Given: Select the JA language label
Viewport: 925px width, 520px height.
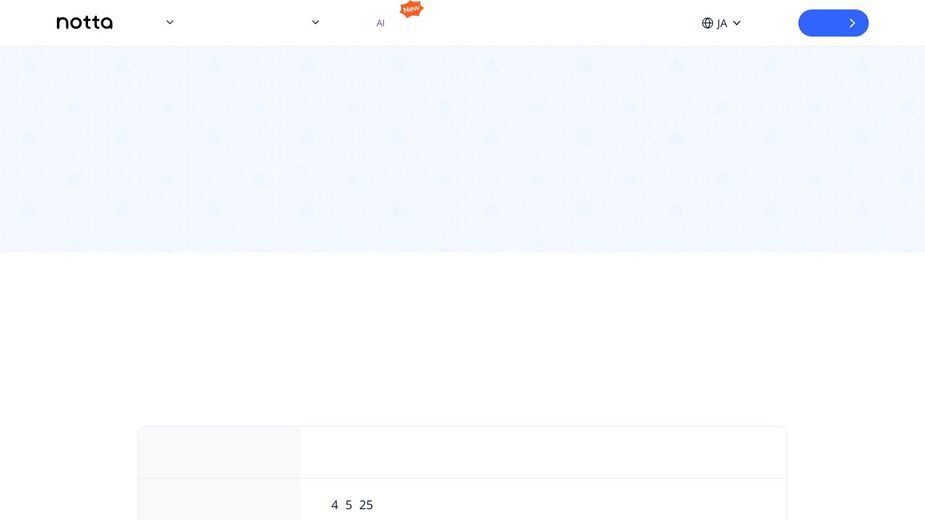Looking at the screenshot, I should (x=722, y=24).
